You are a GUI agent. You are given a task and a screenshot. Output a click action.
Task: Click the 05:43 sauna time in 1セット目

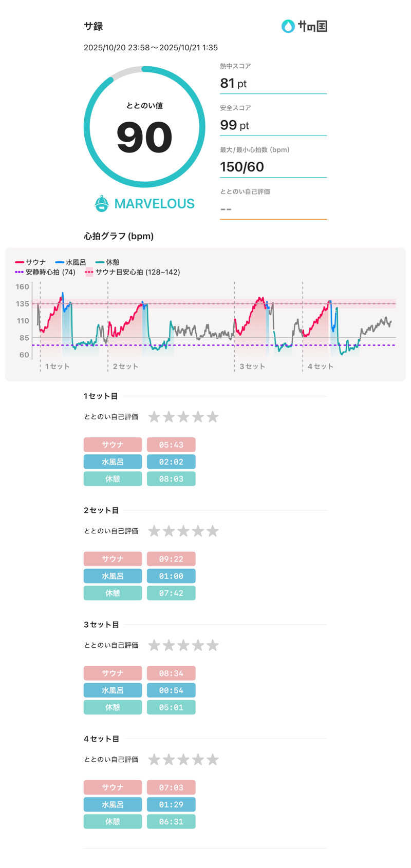click(171, 445)
